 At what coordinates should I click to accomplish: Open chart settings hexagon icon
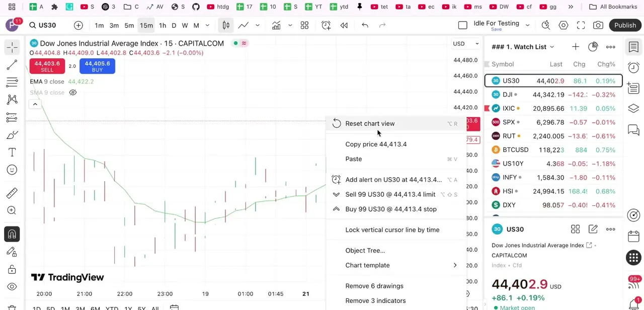(563, 25)
